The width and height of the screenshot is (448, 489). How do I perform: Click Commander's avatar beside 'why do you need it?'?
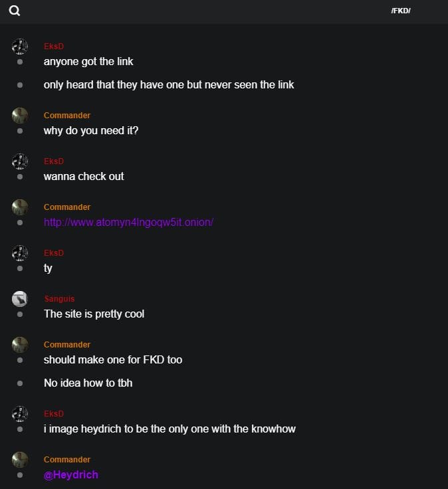(x=20, y=116)
